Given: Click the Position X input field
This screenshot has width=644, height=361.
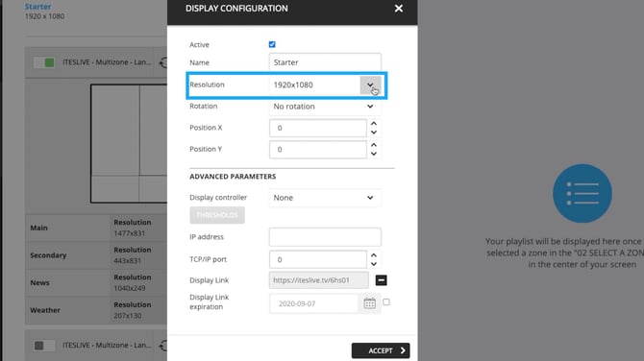Looking at the screenshot, I should point(318,128).
